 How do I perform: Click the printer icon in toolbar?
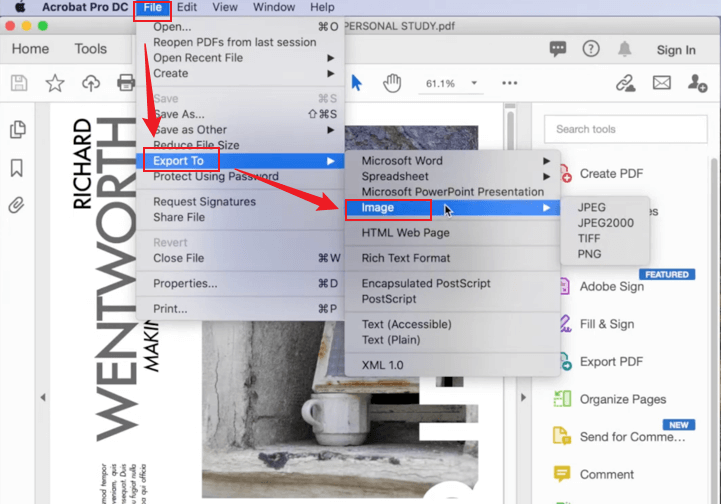tap(126, 83)
